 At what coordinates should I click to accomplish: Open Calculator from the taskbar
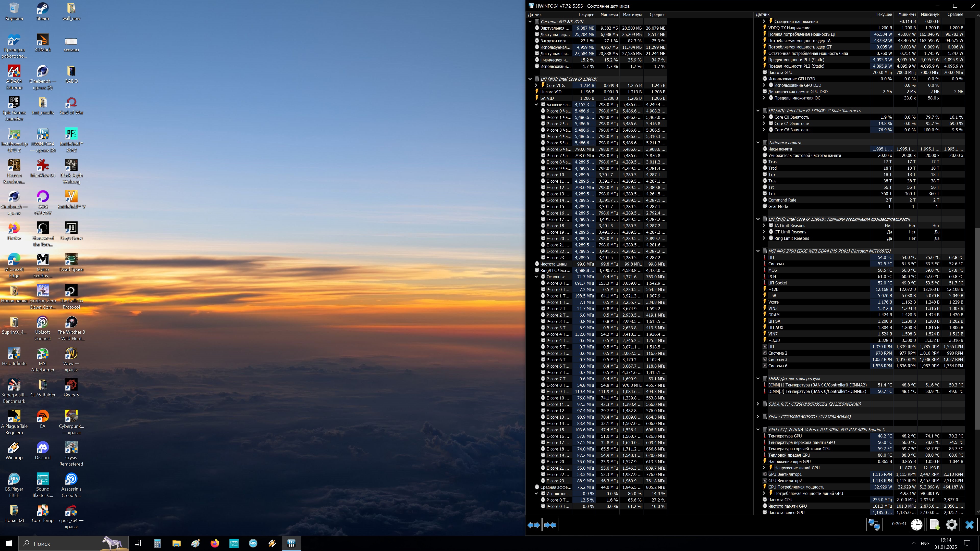[x=157, y=543]
